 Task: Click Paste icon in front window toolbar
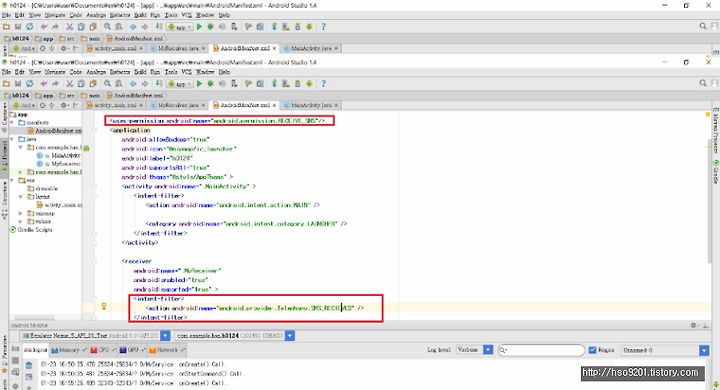pyautogui.click(x=92, y=84)
